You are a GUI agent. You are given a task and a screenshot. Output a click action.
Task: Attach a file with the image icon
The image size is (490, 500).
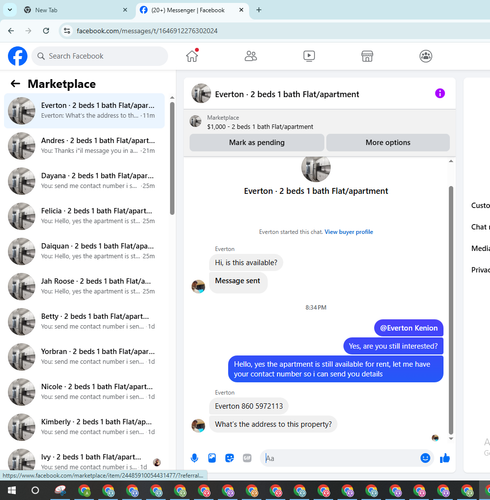point(212,458)
